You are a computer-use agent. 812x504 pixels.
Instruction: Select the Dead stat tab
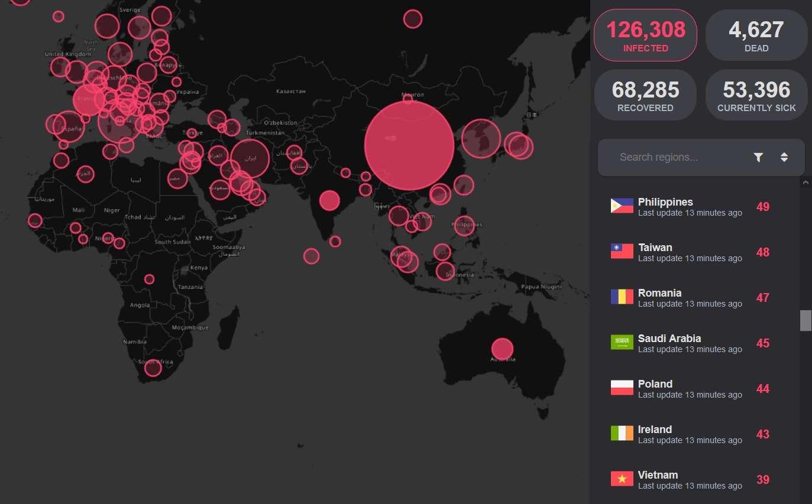tap(756, 35)
